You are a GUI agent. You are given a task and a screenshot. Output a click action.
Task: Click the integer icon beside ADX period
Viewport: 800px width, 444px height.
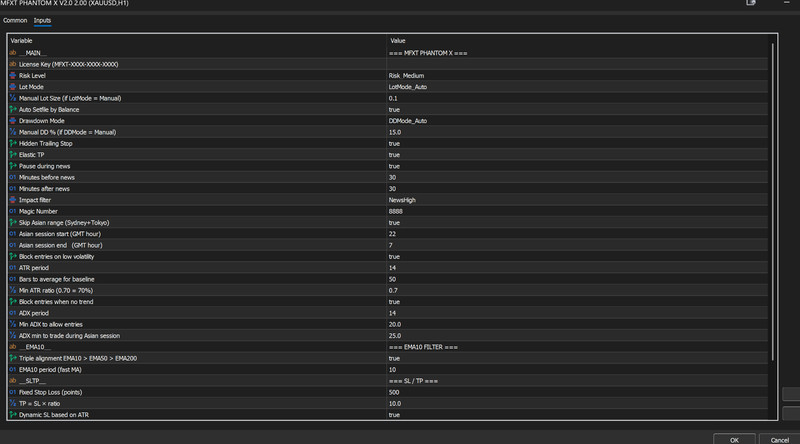coord(13,313)
